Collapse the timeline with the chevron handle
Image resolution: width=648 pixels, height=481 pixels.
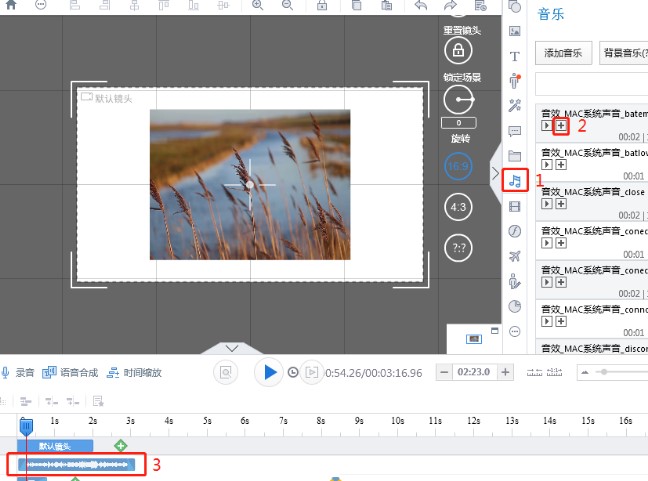[x=231, y=348]
